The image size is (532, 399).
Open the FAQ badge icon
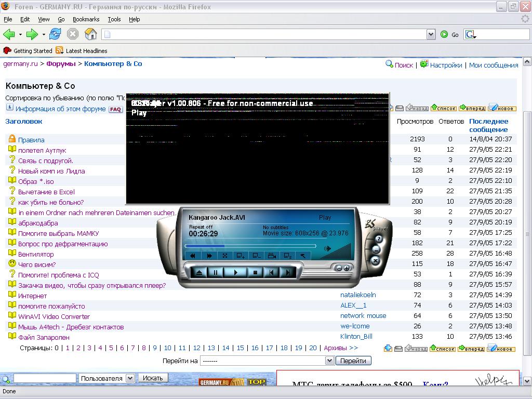(115, 109)
